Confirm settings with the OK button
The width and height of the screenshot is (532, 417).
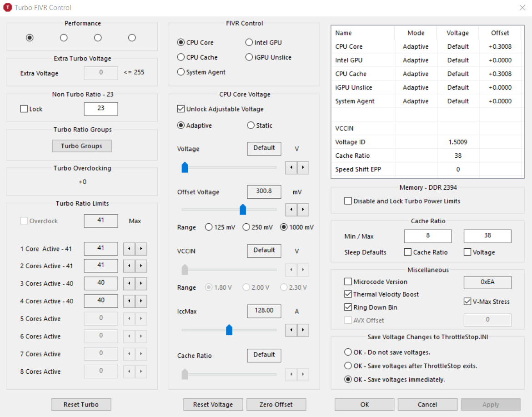(x=364, y=404)
